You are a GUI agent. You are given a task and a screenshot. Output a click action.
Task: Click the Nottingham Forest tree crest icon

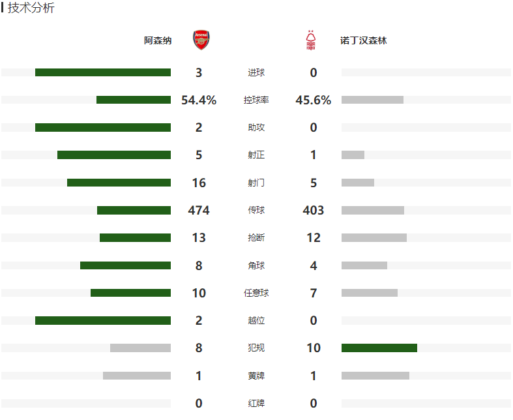(310, 40)
